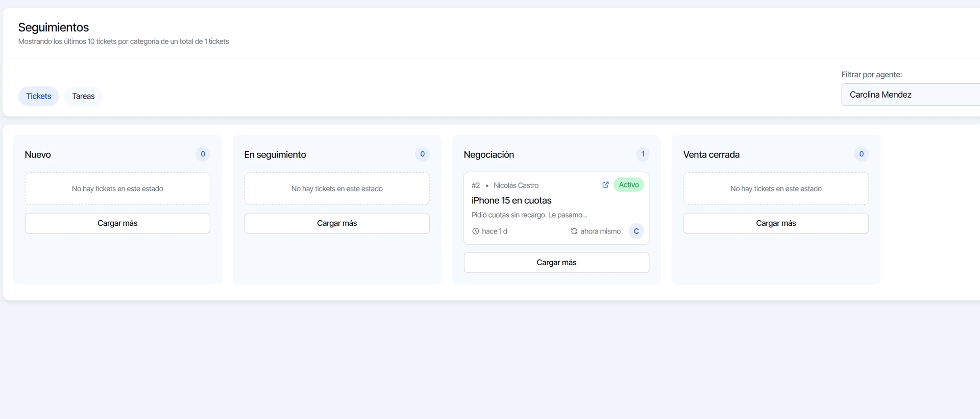Switch to the Tickets tab
The image size is (980, 419).
pos(39,96)
